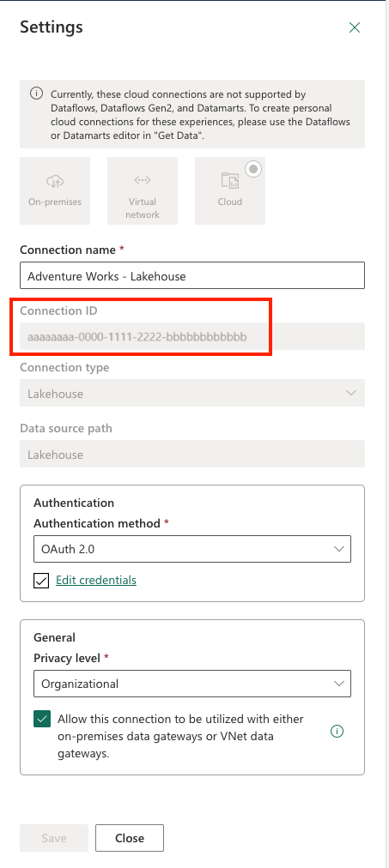Click the Settings heading text
The image size is (389, 868).
(x=52, y=27)
